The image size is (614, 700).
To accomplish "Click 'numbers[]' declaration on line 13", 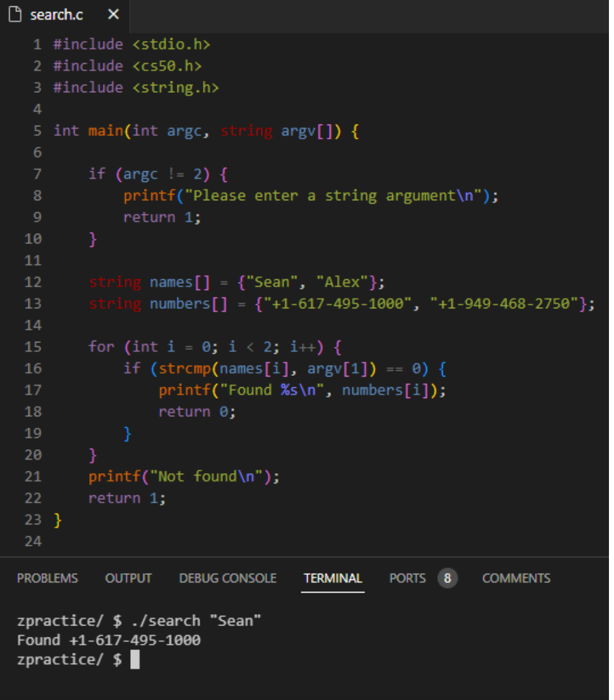I will (189, 304).
